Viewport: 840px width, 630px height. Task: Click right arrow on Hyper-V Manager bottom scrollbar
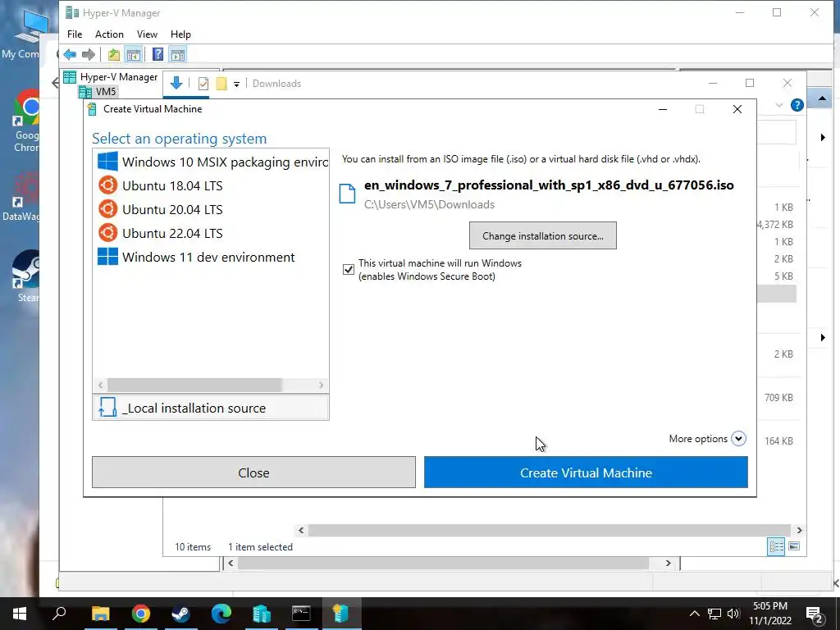[668, 563]
